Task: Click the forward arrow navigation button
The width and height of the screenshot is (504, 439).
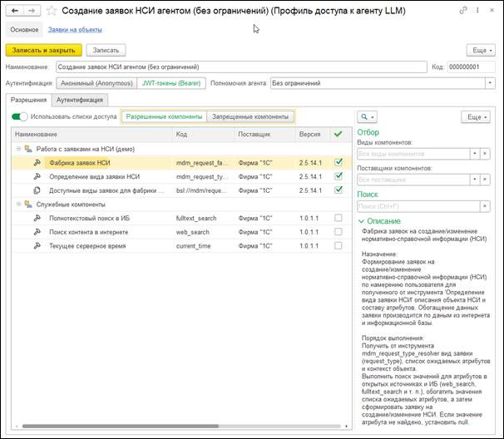Action: coord(32,11)
